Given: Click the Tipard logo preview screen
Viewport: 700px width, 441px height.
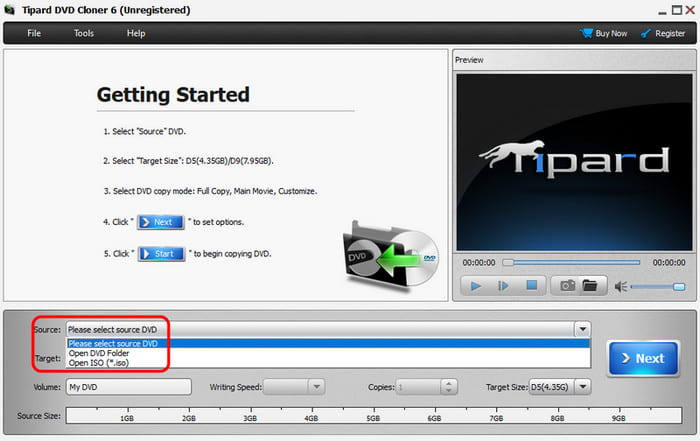Looking at the screenshot, I should click(x=574, y=162).
